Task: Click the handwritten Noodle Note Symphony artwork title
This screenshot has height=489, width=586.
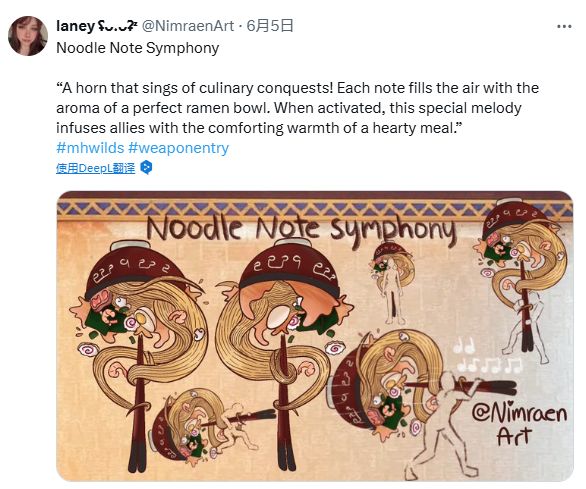Action: click(301, 228)
